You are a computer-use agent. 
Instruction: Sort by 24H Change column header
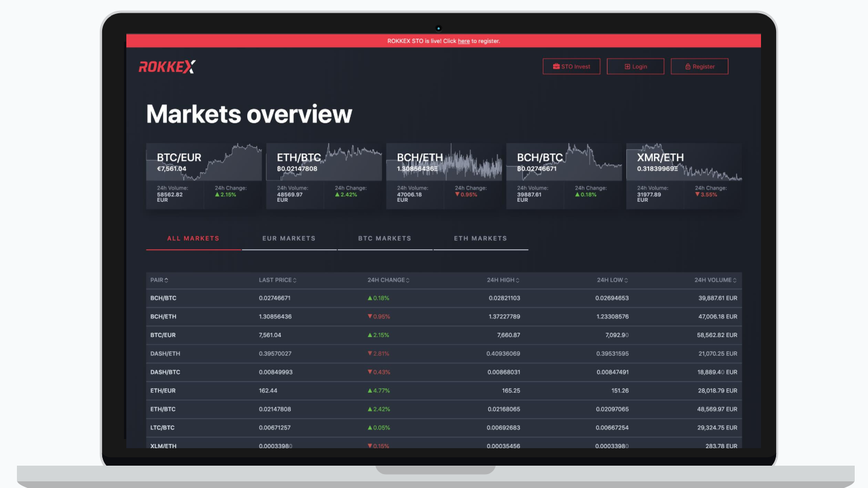pos(389,280)
